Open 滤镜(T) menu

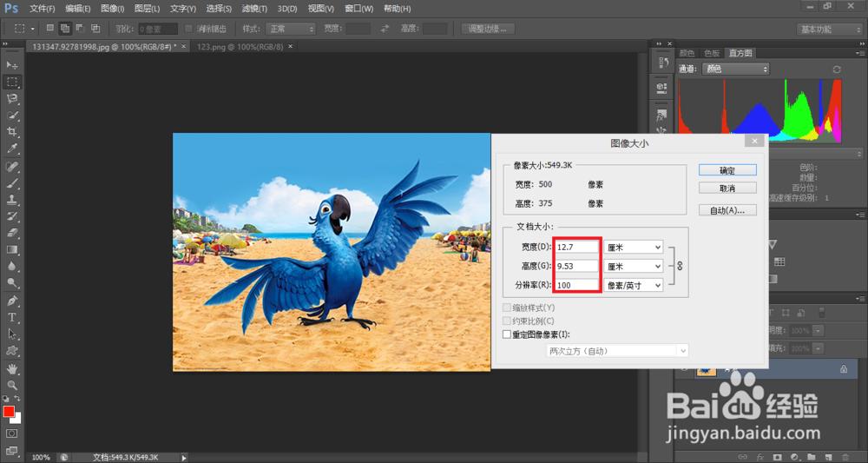click(x=254, y=9)
